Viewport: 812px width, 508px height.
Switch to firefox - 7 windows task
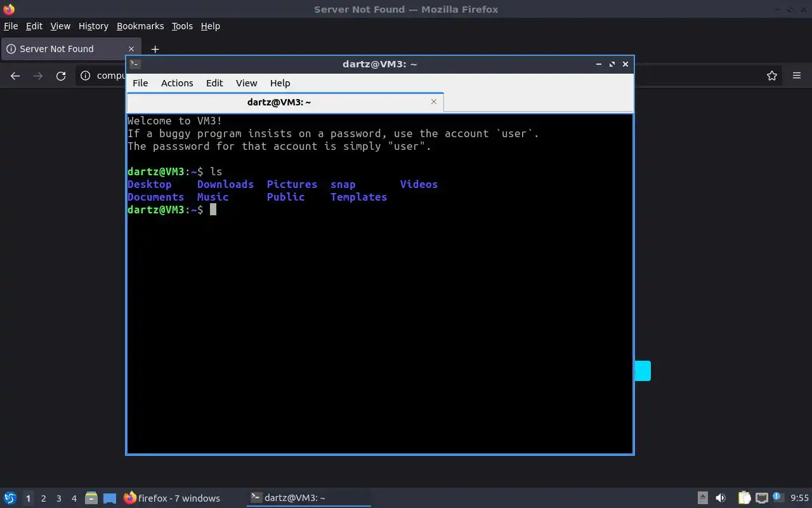(172, 498)
